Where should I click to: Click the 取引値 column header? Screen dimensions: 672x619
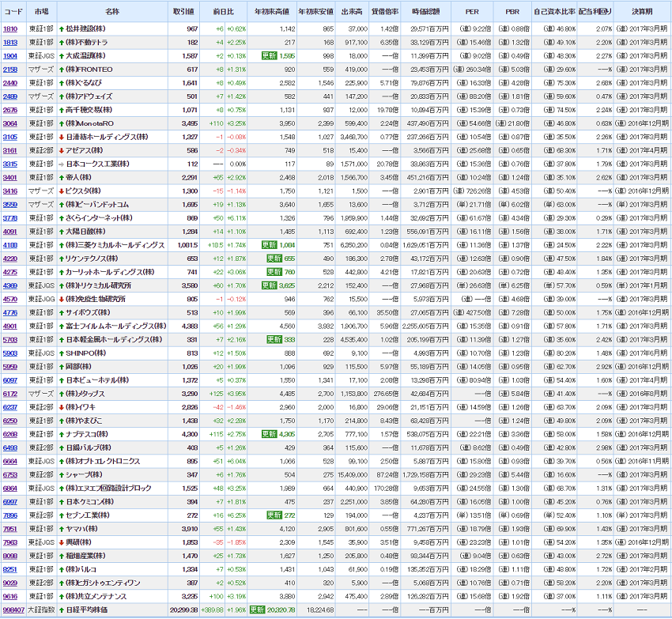pyautogui.click(x=183, y=12)
